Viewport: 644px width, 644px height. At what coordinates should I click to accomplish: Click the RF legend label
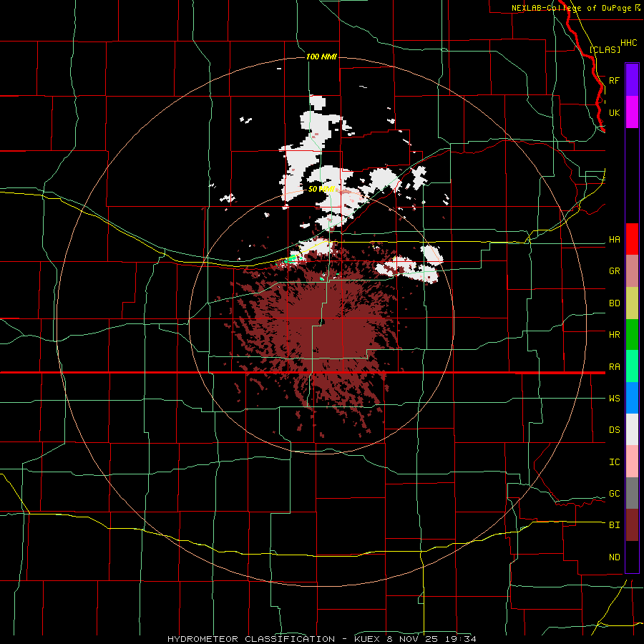[614, 80]
